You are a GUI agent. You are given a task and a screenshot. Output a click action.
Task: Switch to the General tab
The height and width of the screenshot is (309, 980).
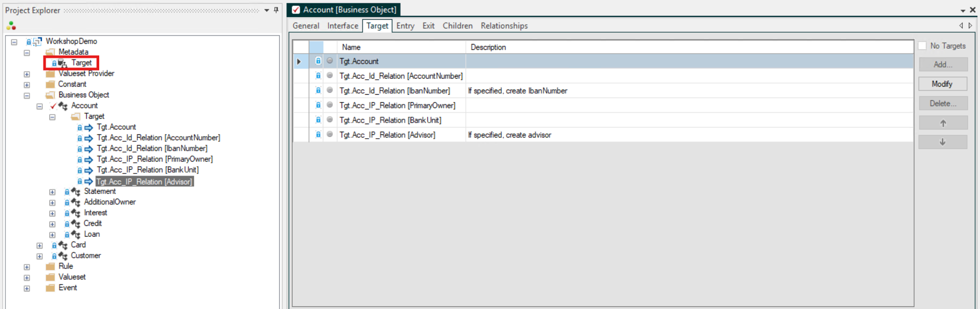point(306,26)
